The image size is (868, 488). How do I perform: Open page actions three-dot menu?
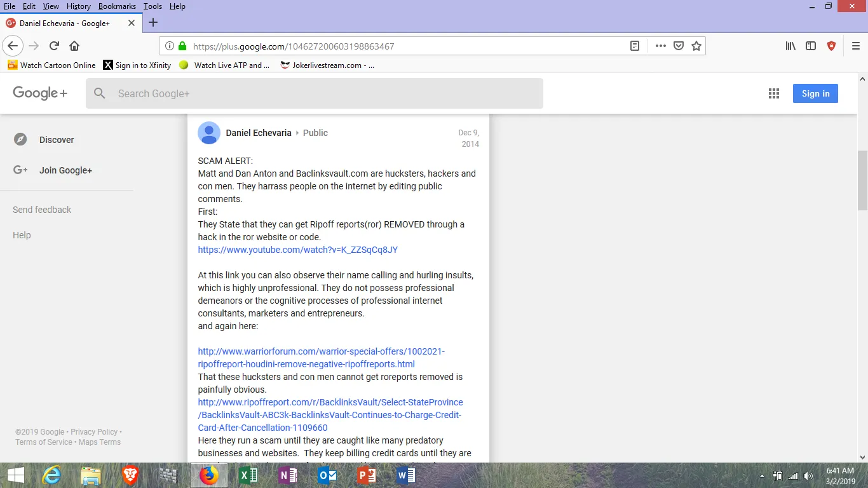coord(661,46)
